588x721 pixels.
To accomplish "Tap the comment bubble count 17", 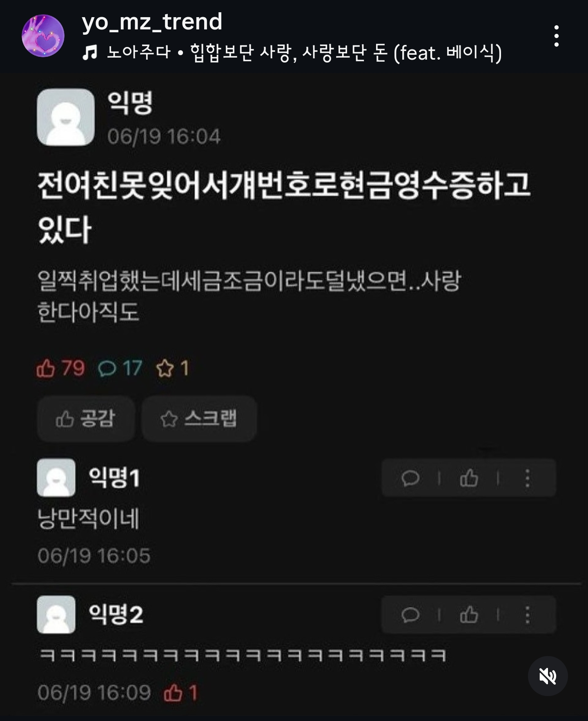I will coord(120,368).
